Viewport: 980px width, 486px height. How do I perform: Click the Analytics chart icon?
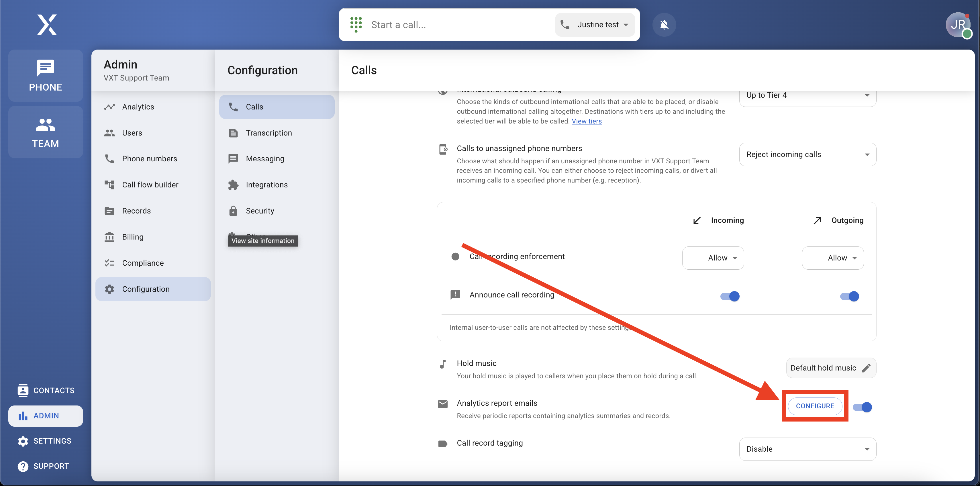pos(109,107)
